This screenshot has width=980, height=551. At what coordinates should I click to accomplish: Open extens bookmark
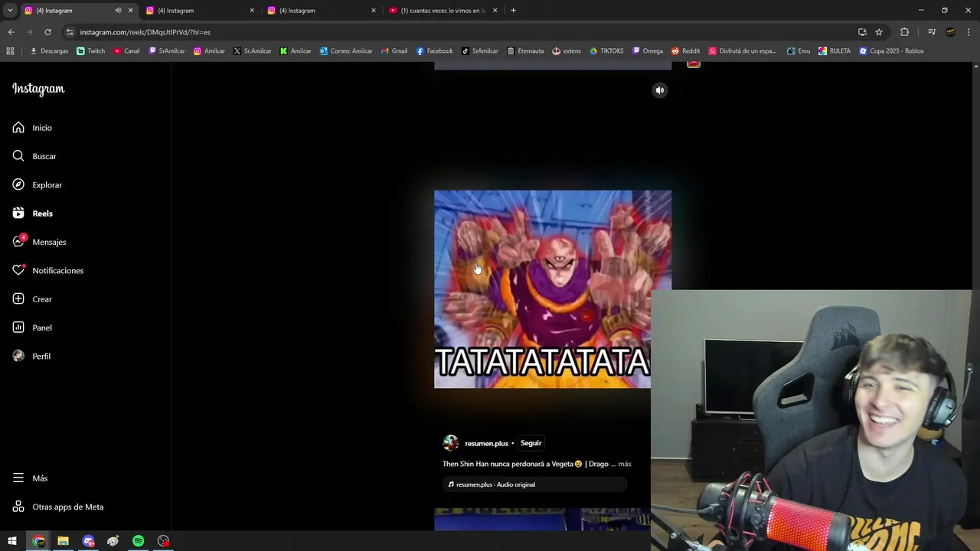[x=567, y=51]
